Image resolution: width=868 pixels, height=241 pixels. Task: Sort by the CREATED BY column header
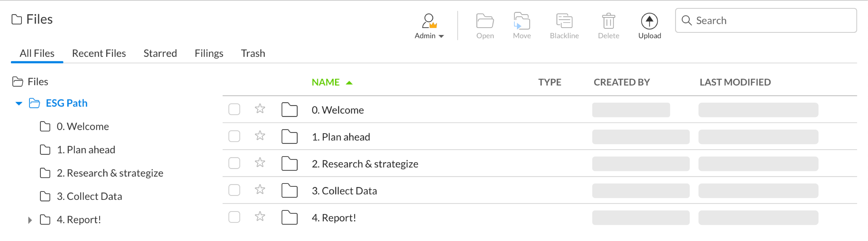[622, 82]
